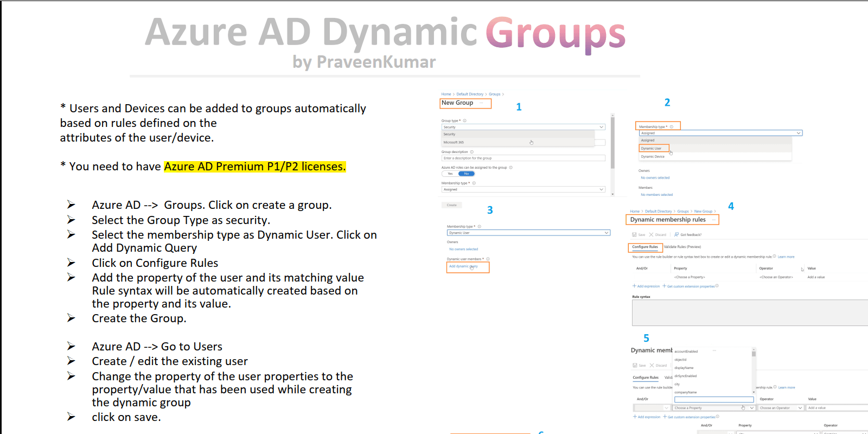The image size is (868, 434).
Task: Switch to Validate Rules (Preview) tab
Action: click(682, 247)
